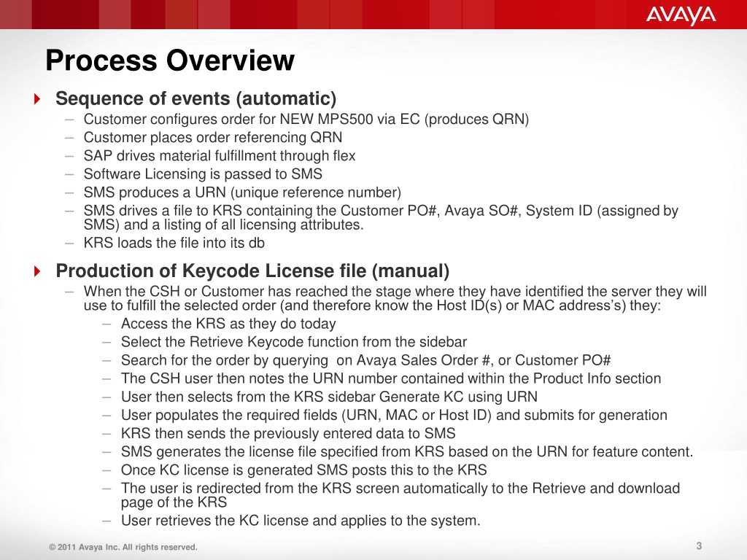Click the line about Generate KC using URN
This screenshot has height=560, width=747.
coord(329,397)
